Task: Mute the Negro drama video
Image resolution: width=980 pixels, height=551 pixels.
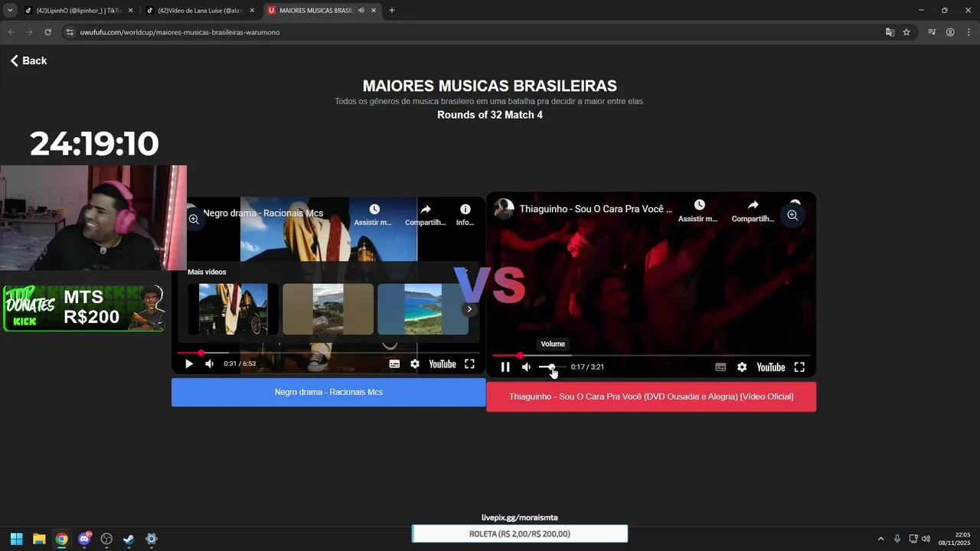Action: point(209,364)
